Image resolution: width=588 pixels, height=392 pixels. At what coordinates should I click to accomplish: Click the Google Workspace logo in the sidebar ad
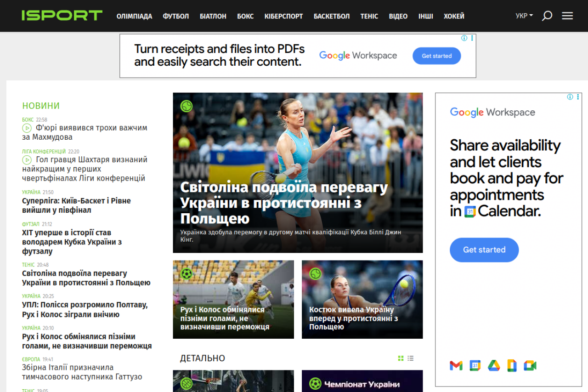[492, 113]
